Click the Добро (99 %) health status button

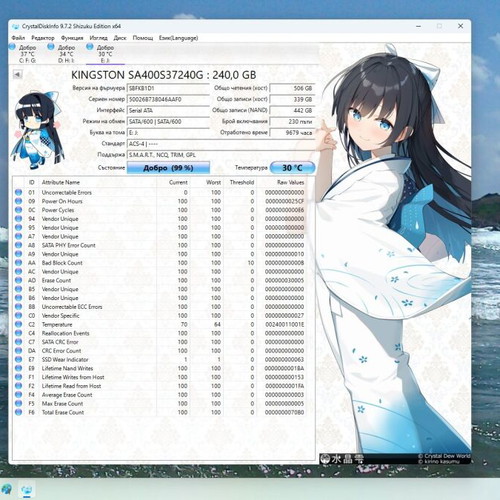168,168
